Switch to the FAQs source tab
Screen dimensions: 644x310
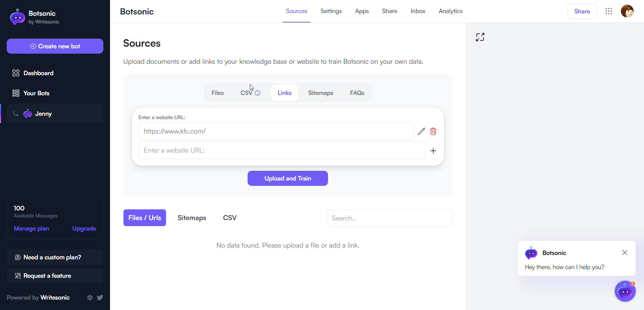[357, 93]
